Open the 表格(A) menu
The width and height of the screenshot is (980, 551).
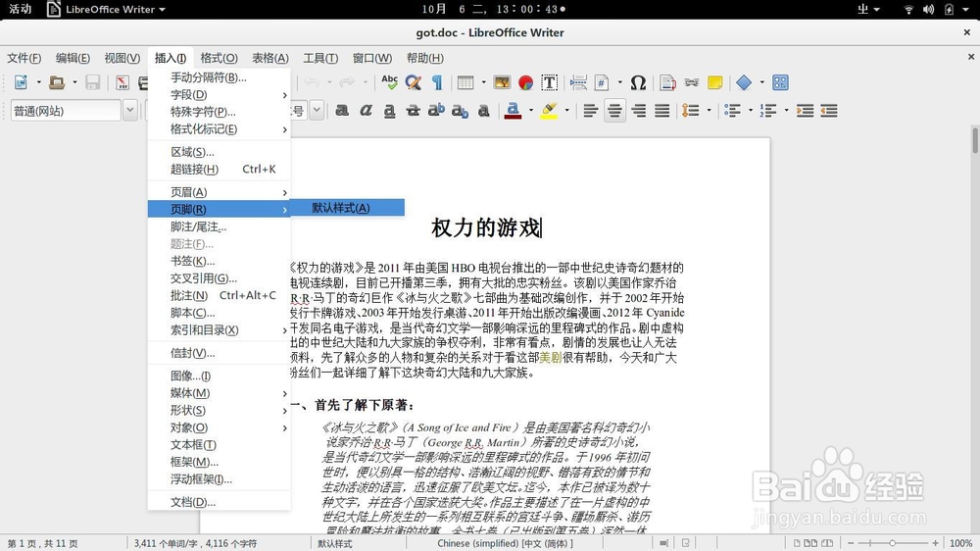coord(270,58)
